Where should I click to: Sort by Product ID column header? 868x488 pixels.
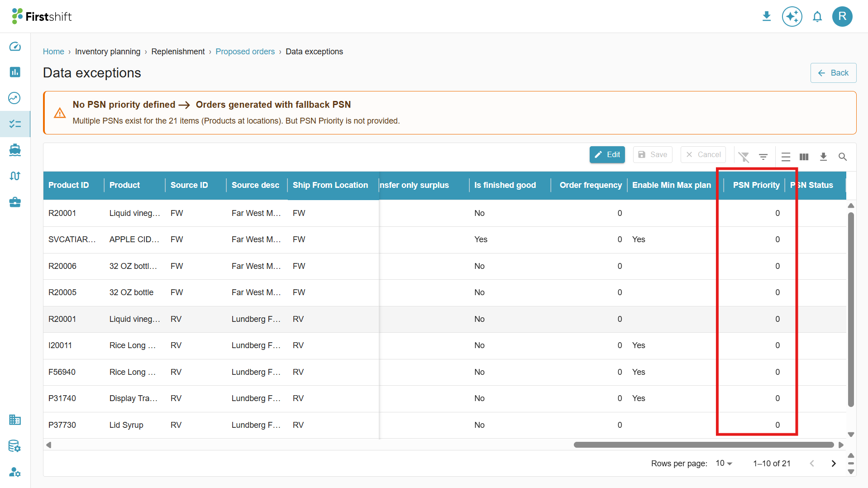(69, 185)
